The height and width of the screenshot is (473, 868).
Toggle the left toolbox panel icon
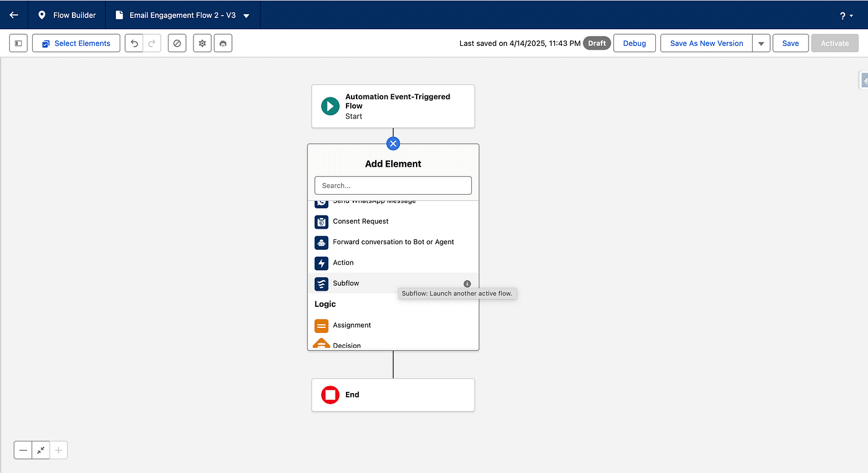(x=19, y=43)
